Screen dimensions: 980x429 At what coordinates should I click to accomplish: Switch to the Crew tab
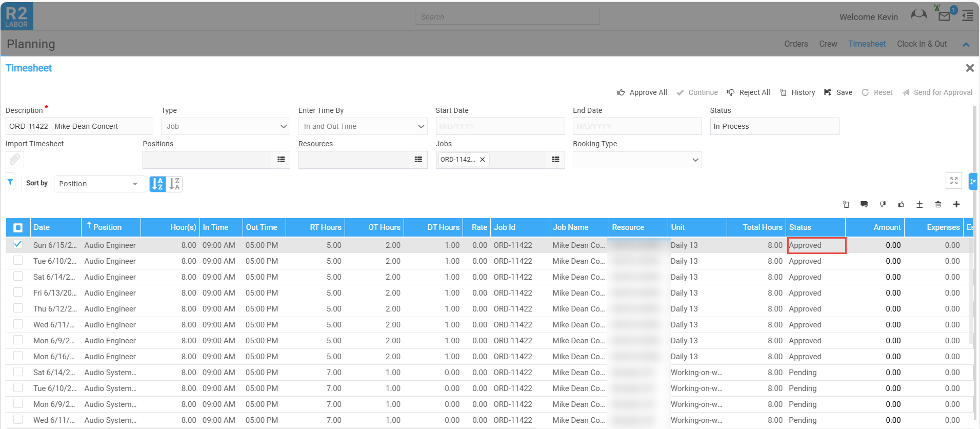coord(828,44)
